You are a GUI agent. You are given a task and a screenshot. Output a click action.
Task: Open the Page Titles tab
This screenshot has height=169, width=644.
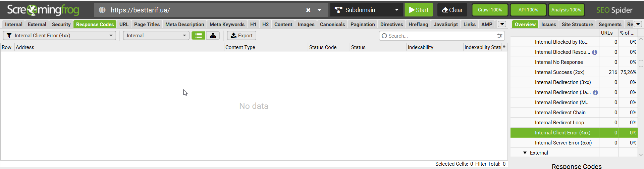point(147,24)
